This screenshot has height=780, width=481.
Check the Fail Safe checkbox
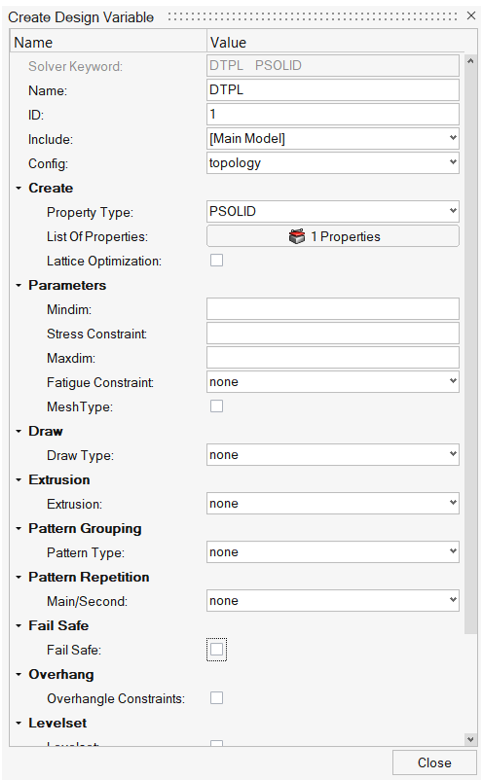[216, 649]
